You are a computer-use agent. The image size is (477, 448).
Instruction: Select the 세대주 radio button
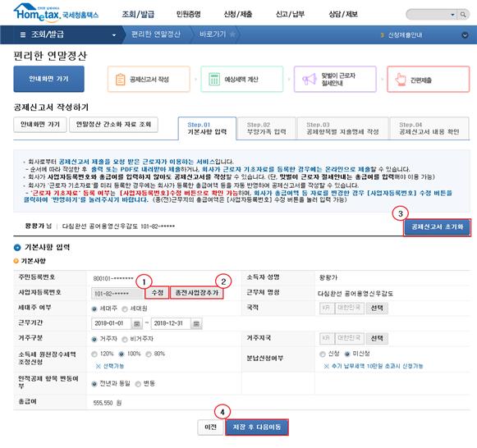(94, 309)
